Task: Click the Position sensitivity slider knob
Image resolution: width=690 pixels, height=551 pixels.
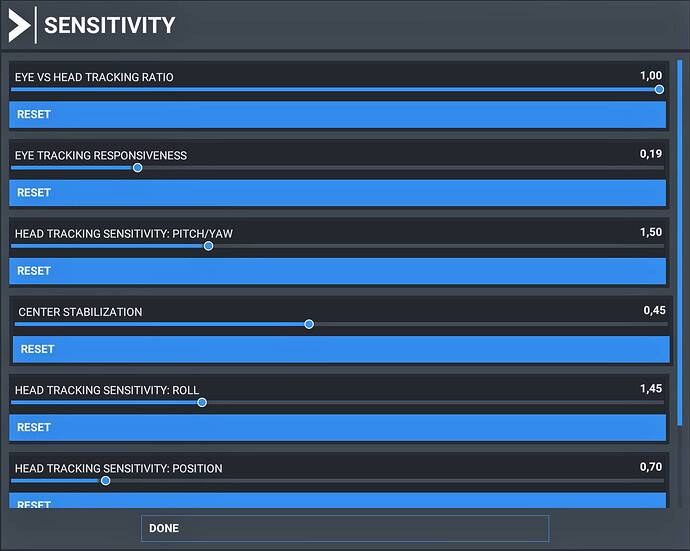Action: pyautogui.click(x=105, y=480)
